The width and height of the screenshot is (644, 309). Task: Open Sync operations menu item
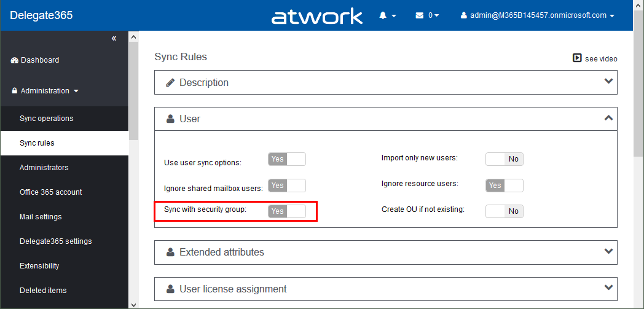coord(64,119)
